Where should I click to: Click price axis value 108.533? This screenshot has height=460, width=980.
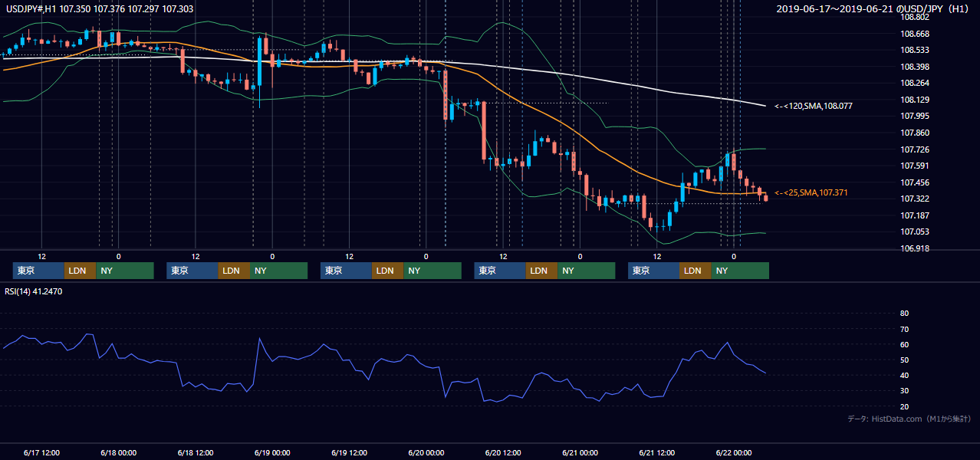click(x=914, y=50)
